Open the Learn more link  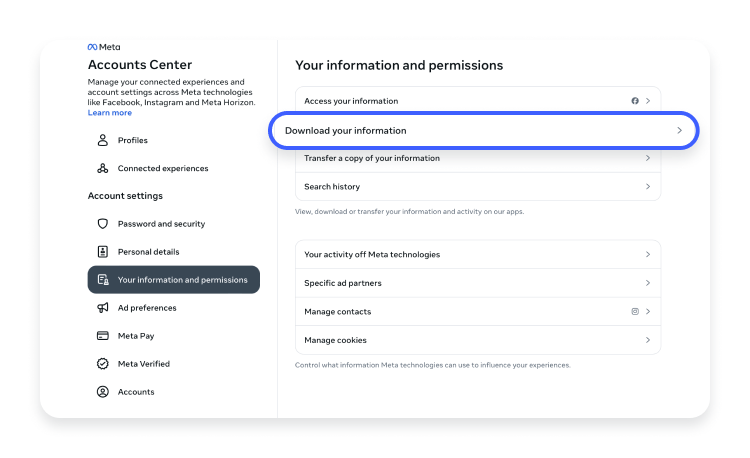[x=110, y=113]
